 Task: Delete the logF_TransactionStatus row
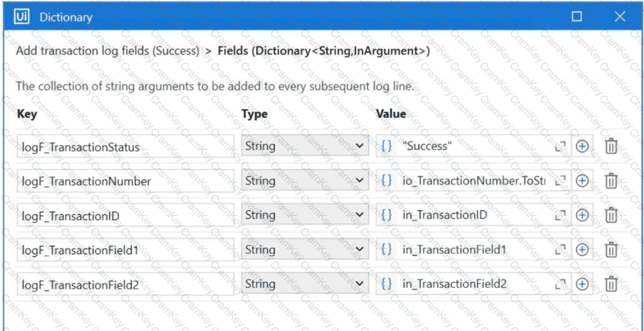611,146
